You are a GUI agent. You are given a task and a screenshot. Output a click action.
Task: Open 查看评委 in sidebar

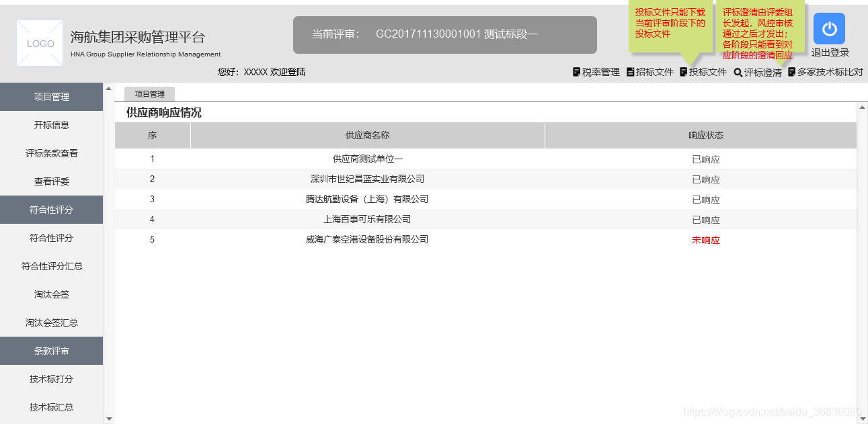[x=52, y=181]
